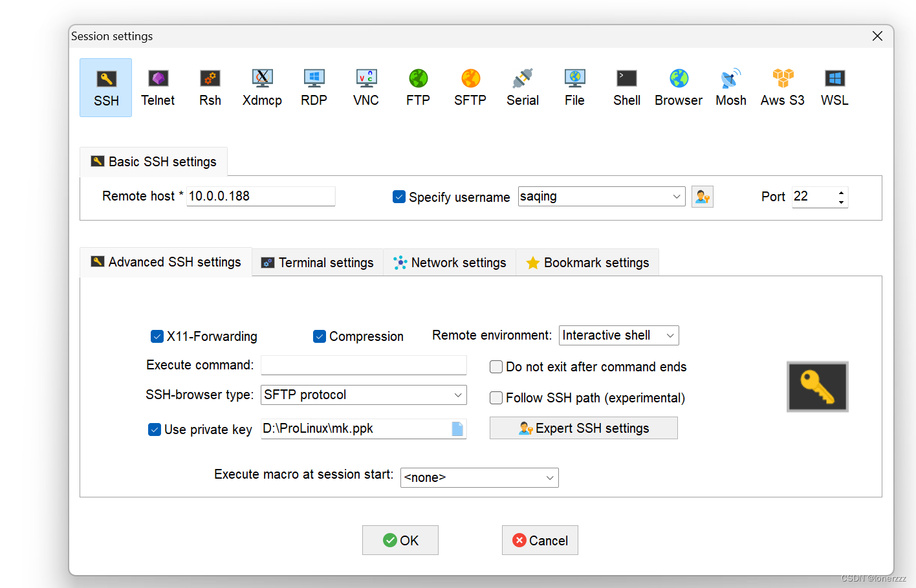This screenshot has height=588, width=916.
Task: Open the SSH-browser type dropdown
Action: pos(457,395)
